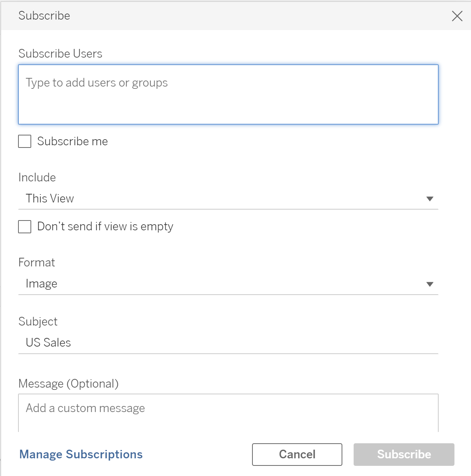The height and width of the screenshot is (476, 471).
Task: Click the Include dropdown arrow
Action: [430, 199]
